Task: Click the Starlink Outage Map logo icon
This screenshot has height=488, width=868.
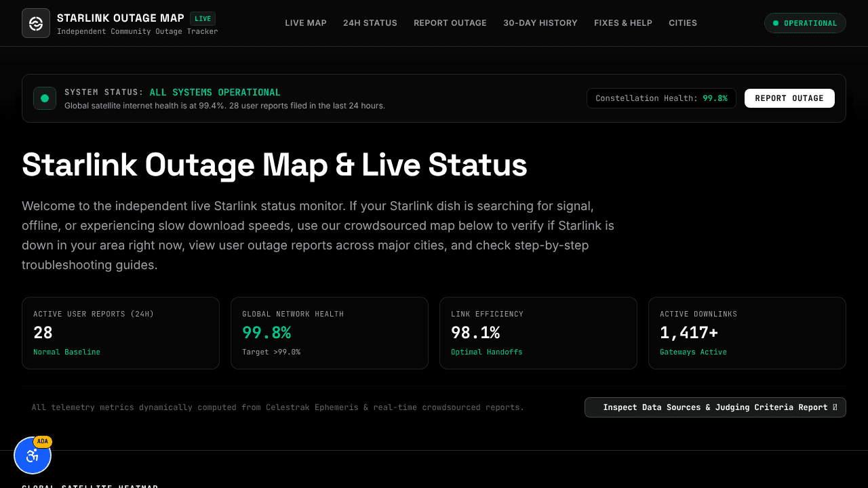Action: [36, 23]
